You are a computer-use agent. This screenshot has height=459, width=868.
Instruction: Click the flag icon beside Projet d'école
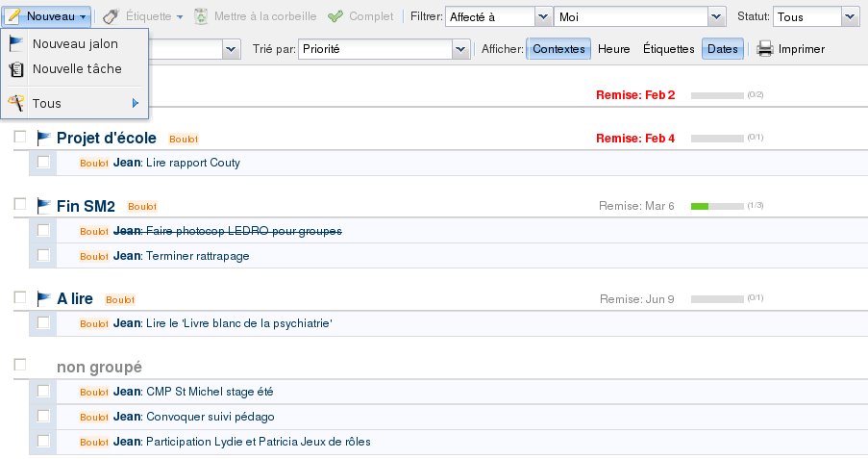coord(43,138)
